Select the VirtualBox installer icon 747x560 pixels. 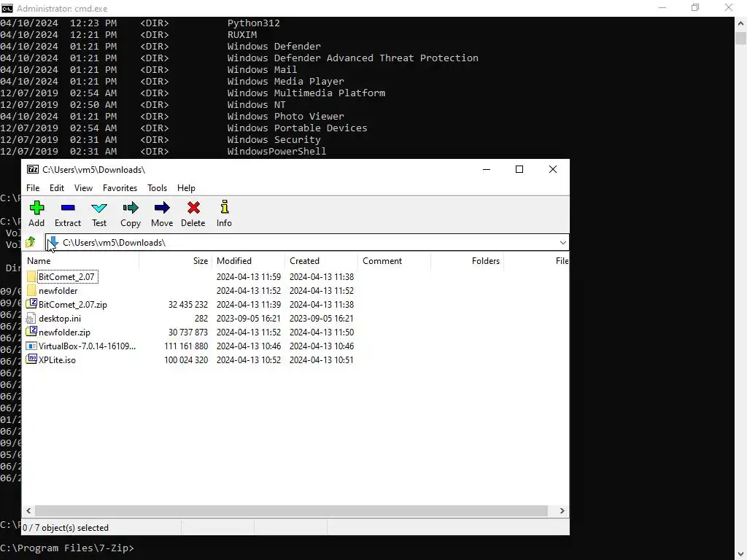pos(31,346)
